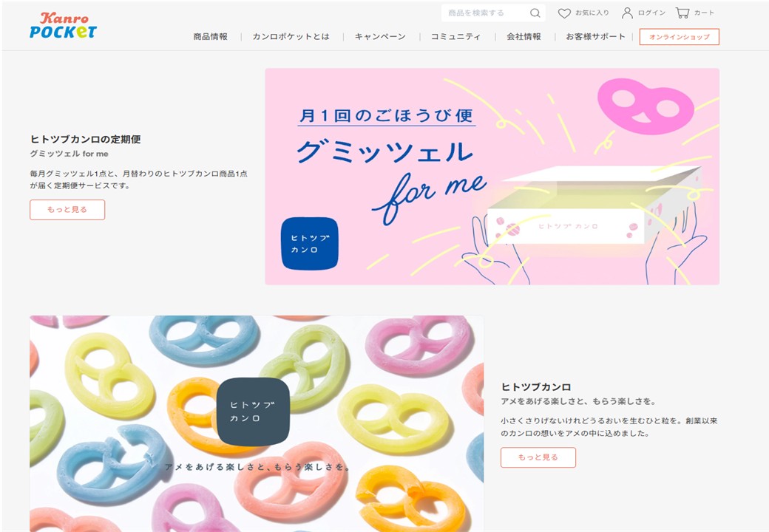Click the person login icon
The image size is (769, 532).
pyautogui.click(x=627, y=13)
